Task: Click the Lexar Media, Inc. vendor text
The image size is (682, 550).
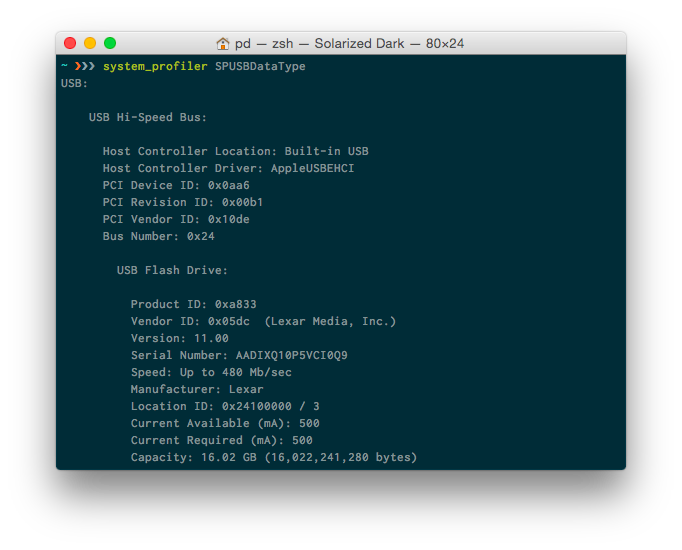Action: 330,321
